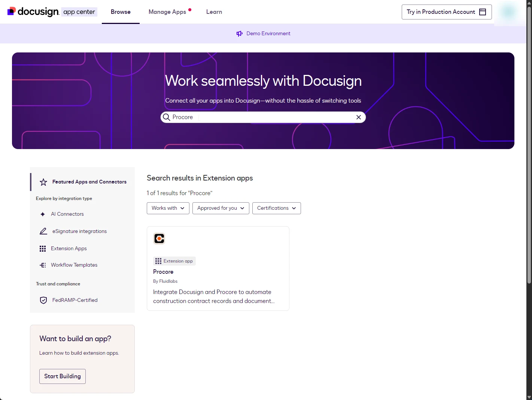Open Extension Apps category
This screenshot has width=532, height=400.
tap(69, 249)
